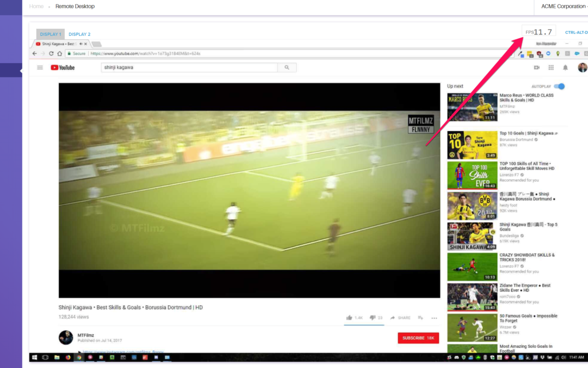Screen dimensions: 588x368
Task: Open Zidane The Emperor video thumbnail
Action: point(472,297)
